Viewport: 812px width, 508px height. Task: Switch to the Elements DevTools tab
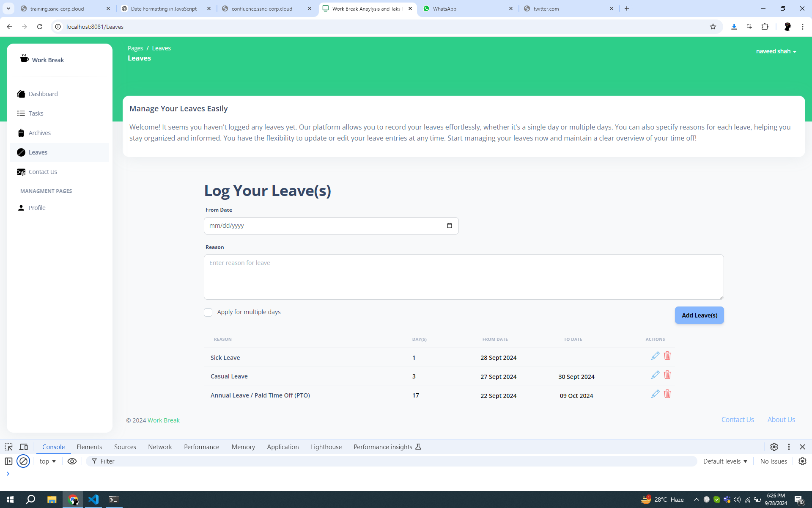tap(89, 447)
